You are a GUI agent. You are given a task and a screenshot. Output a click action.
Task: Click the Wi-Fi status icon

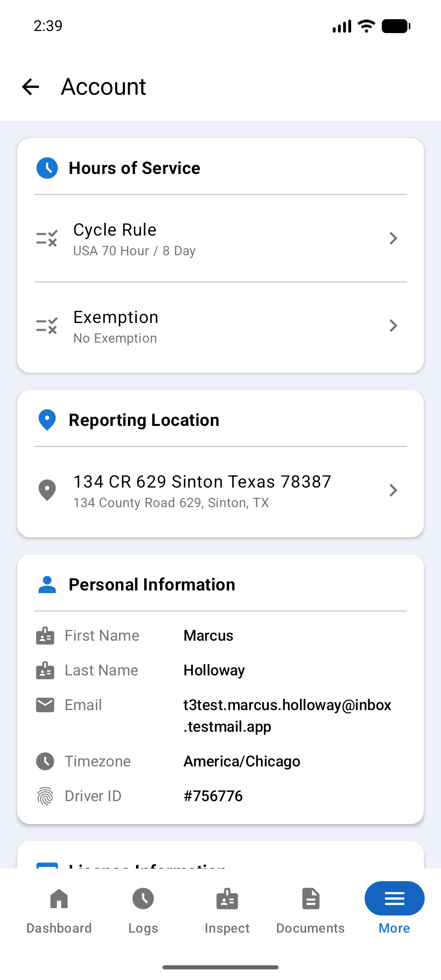pos(366,26)
